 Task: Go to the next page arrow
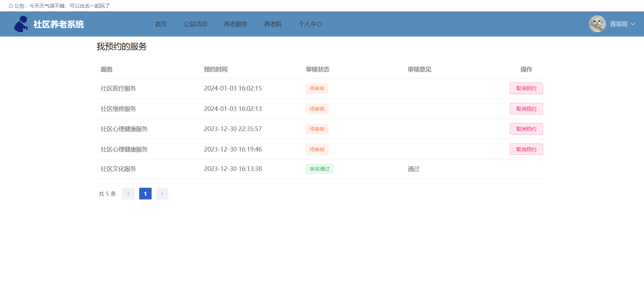pyautogui.click(x=162, y=194)
